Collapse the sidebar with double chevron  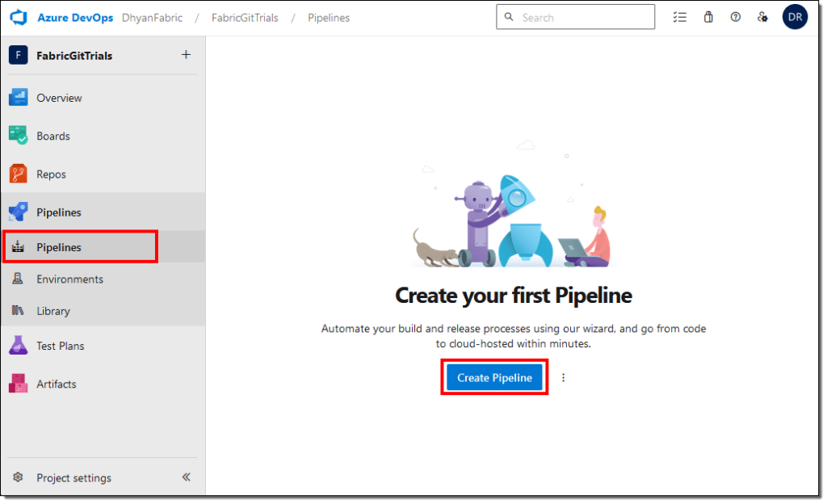coord(186,477)
